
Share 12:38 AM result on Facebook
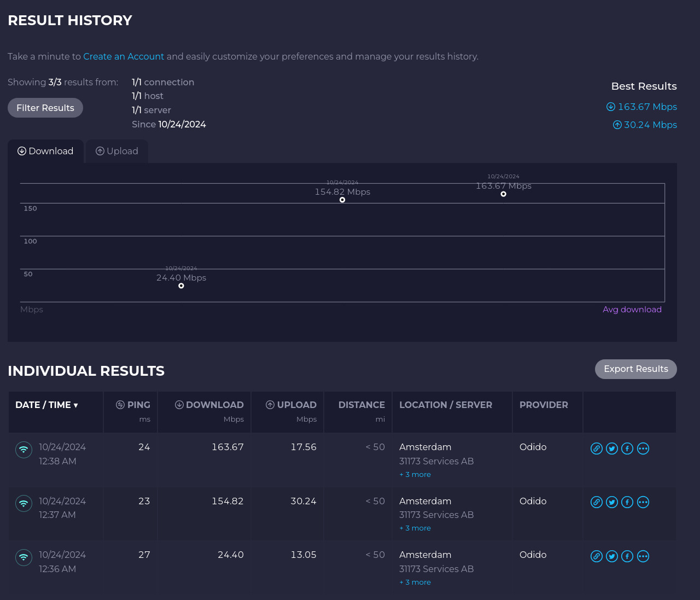pos(627,448)
